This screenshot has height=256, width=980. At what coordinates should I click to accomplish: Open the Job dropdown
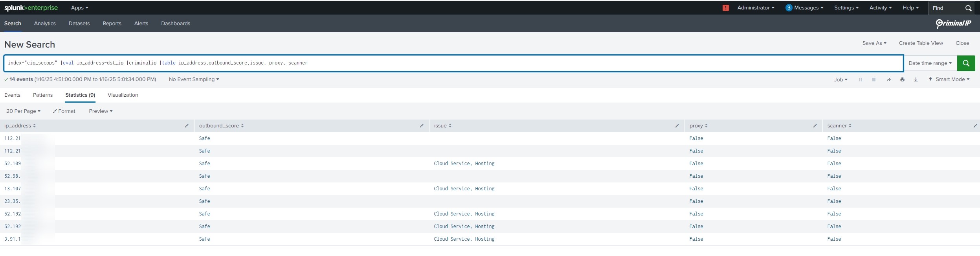(841, 79)
